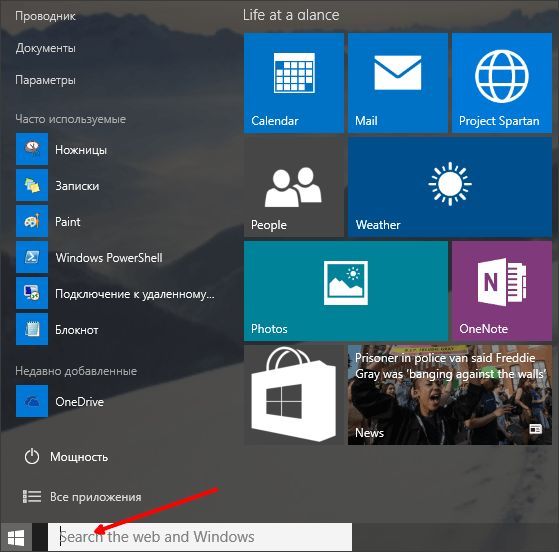Click the Windows PowerShell icon
The height and width of the screenshot is (552, 559).
coord(32,257)
